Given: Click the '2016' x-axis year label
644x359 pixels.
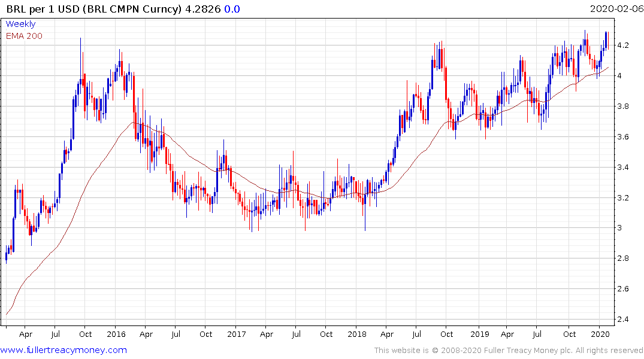Looking at the screenshot, I should coord(116,334).
